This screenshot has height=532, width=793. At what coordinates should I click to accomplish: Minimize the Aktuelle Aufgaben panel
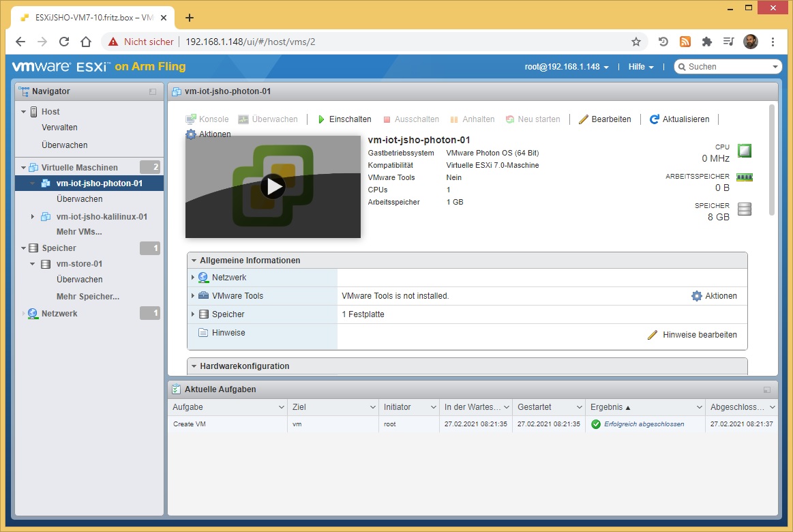point(767,389)
